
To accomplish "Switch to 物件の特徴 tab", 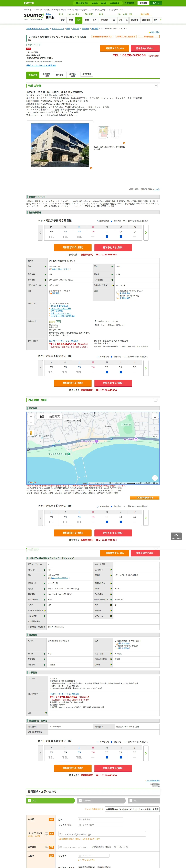I will (33, 75).
